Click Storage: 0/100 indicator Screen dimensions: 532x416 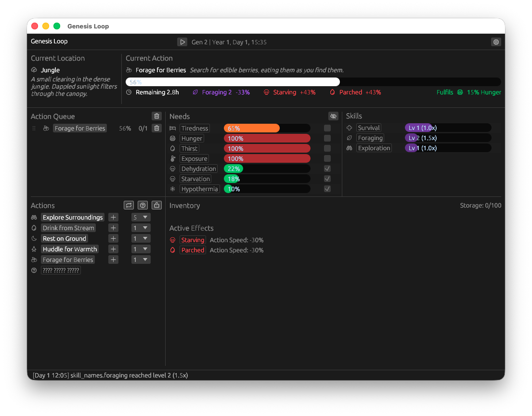pyautogui.click(x=480, y=206)
